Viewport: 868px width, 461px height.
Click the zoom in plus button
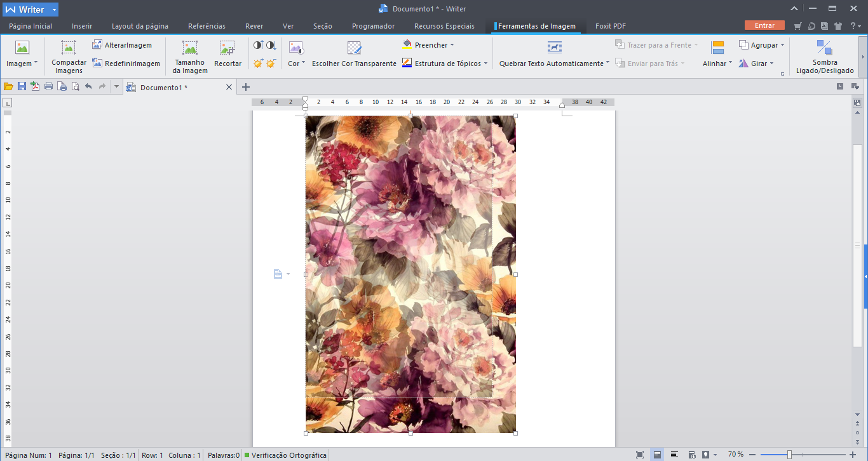(852, 455)
